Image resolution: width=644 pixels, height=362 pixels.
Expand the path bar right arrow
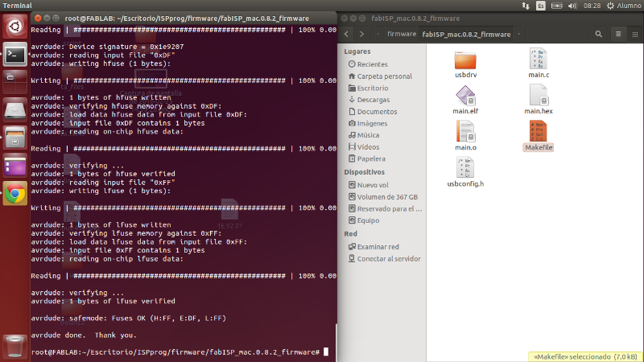[518, 34]
